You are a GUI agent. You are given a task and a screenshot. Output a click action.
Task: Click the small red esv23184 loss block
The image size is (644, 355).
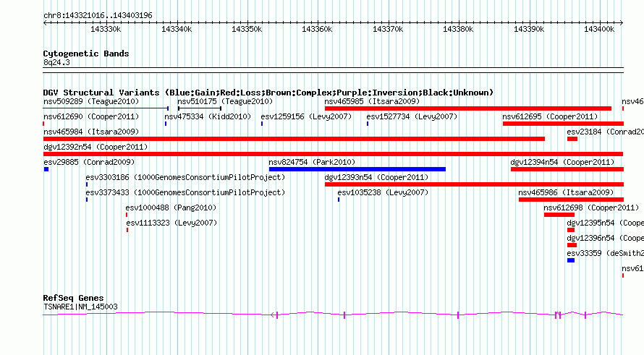(572, 139)
